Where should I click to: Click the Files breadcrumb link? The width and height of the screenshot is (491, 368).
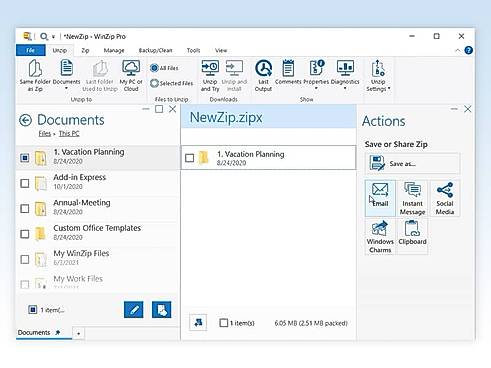tap(44, 134)
